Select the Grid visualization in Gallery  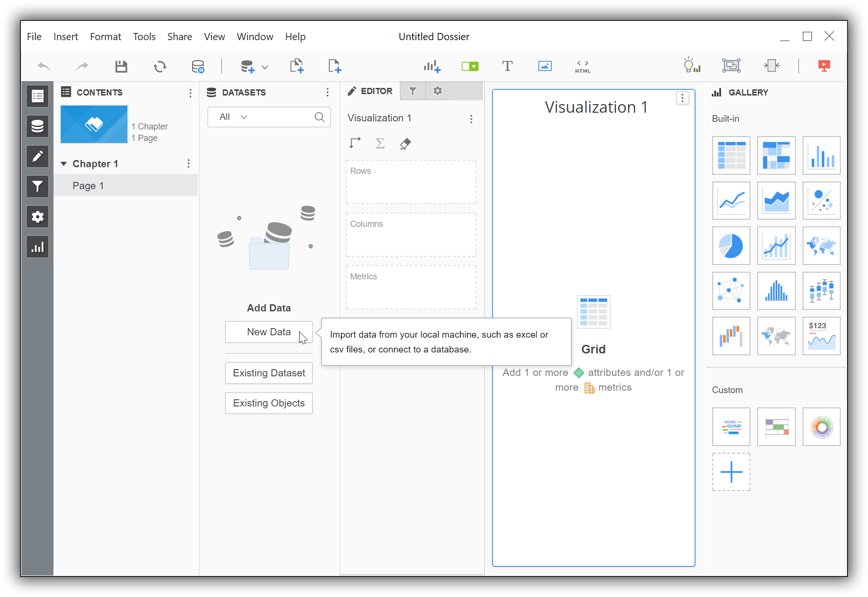731,155
